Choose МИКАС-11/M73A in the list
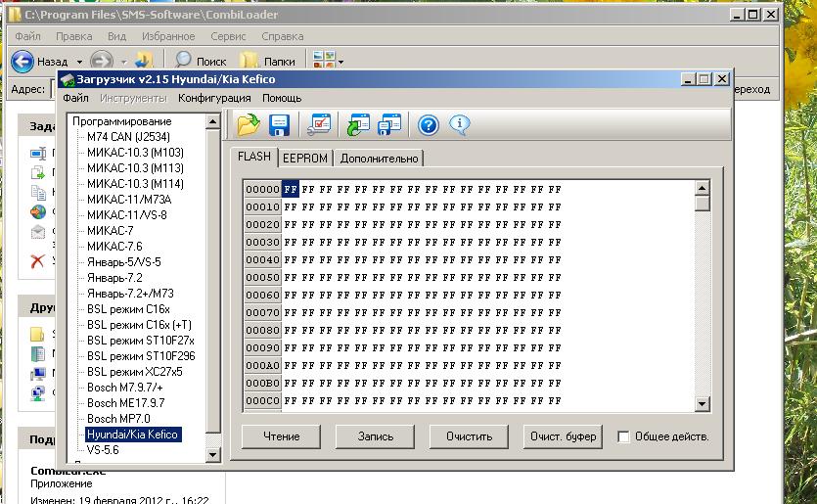 (x=129, y=200)
